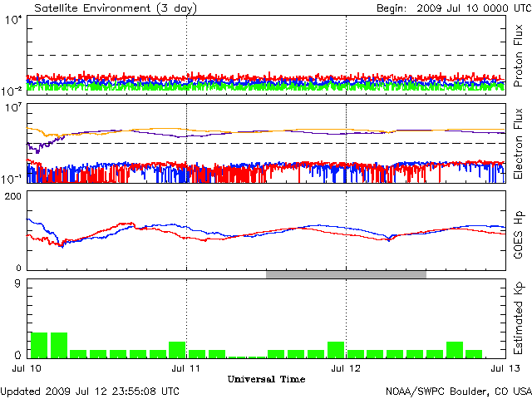Click the first Kp bar at Jul 10

[39, 346]
